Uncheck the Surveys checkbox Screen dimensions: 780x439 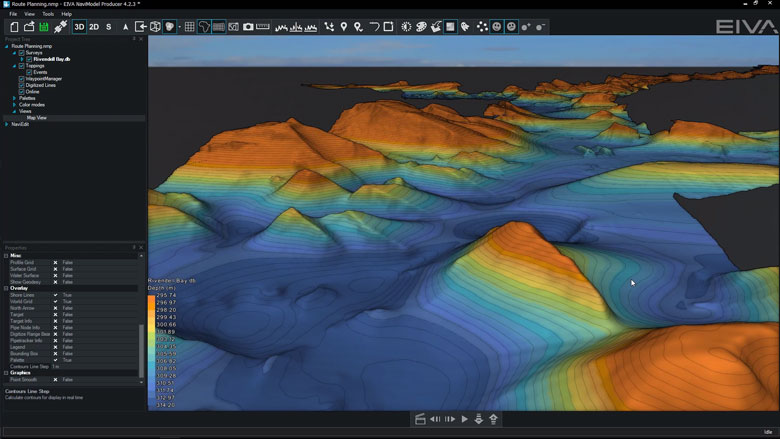point(21,53)
